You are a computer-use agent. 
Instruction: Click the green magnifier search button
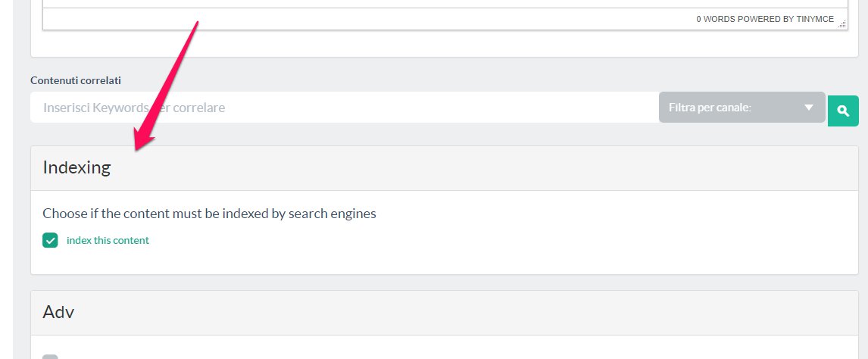[x=843, y=111]
